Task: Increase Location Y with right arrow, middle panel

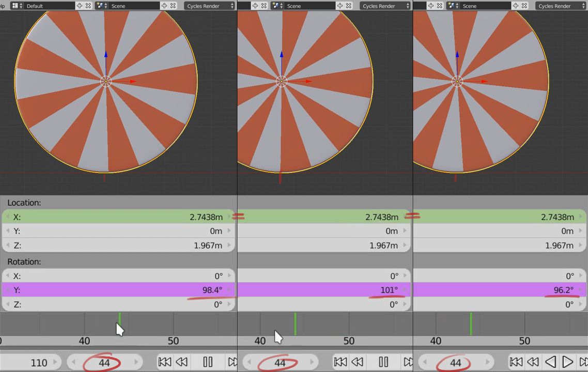Action: [405, 231]
